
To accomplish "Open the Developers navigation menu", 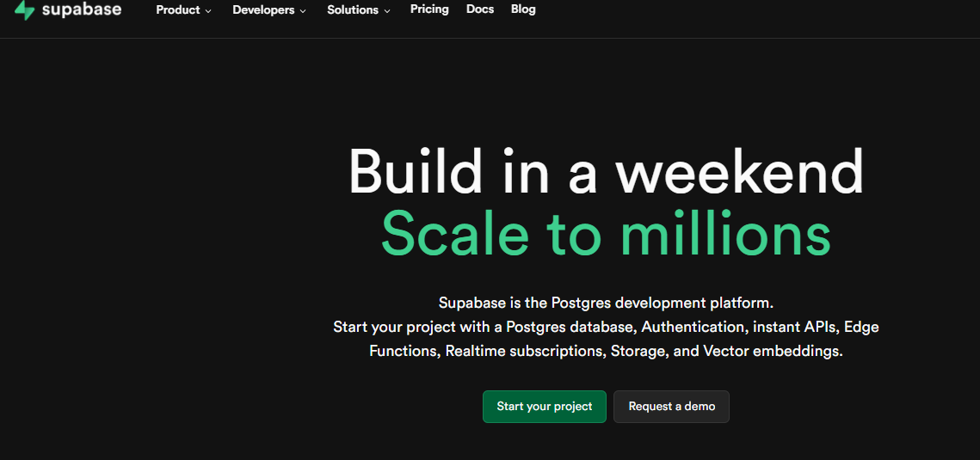I will coord(263,10).
